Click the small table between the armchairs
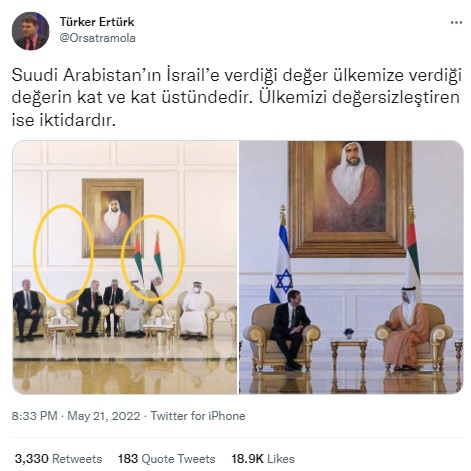 pyautogui.click(x=349, y=354)
